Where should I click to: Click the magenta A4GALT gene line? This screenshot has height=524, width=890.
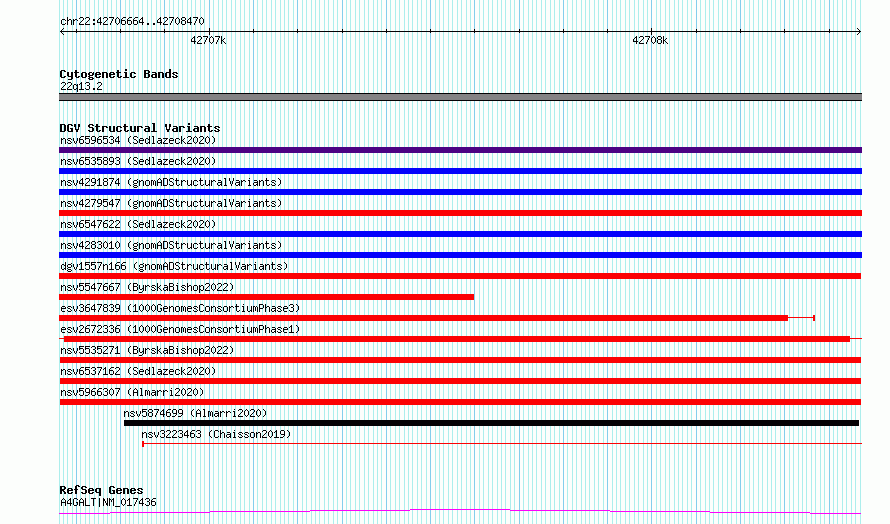(x=460, y=512)
